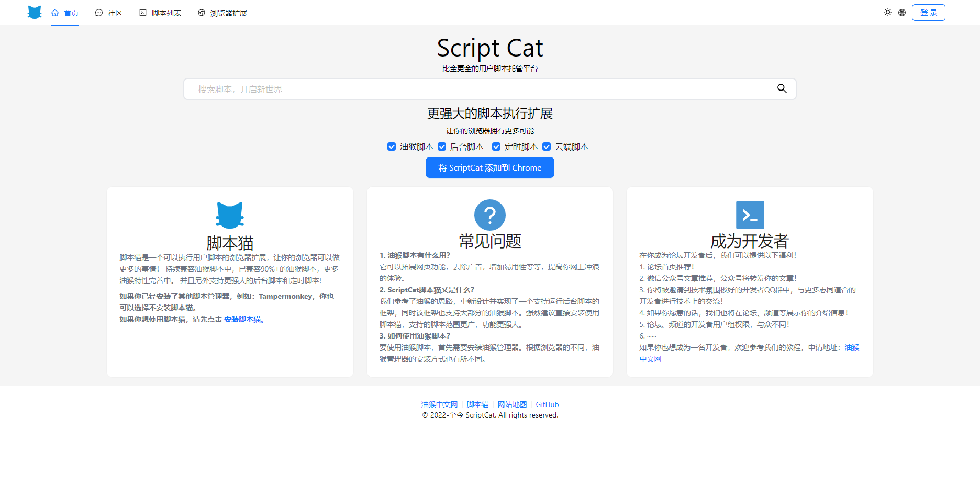Click 更强大的脚本执行扩展 heading
Viewport: 980px width, 485px height.
pos(490,114)
